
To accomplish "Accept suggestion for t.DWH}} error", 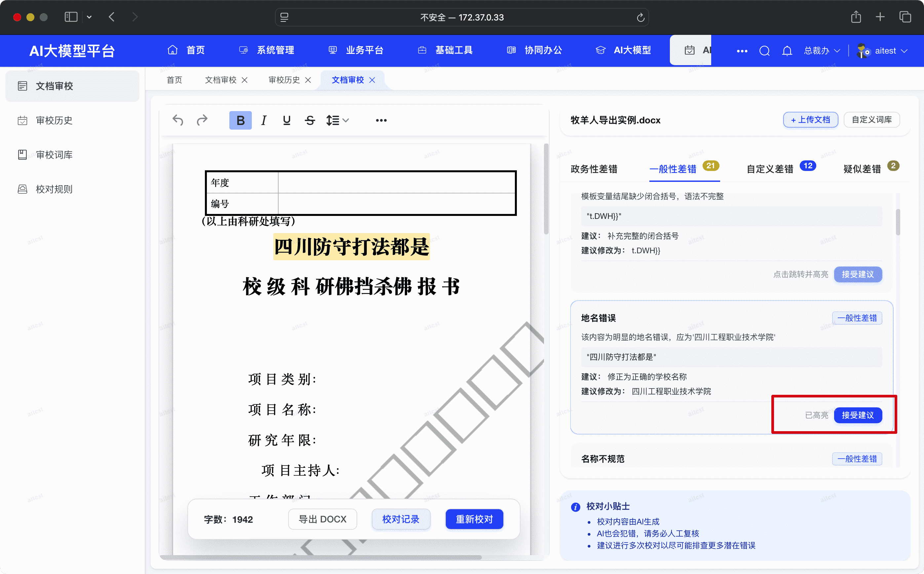I will tap(858, 274).
